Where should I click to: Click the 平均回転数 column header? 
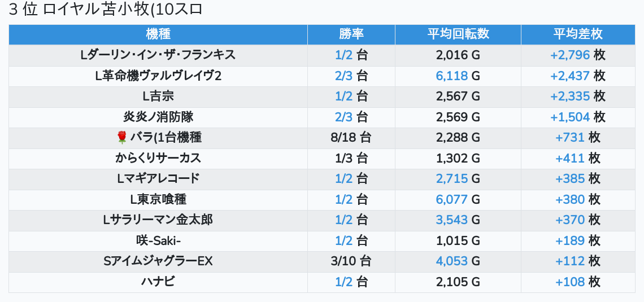[x=458, y=34]
